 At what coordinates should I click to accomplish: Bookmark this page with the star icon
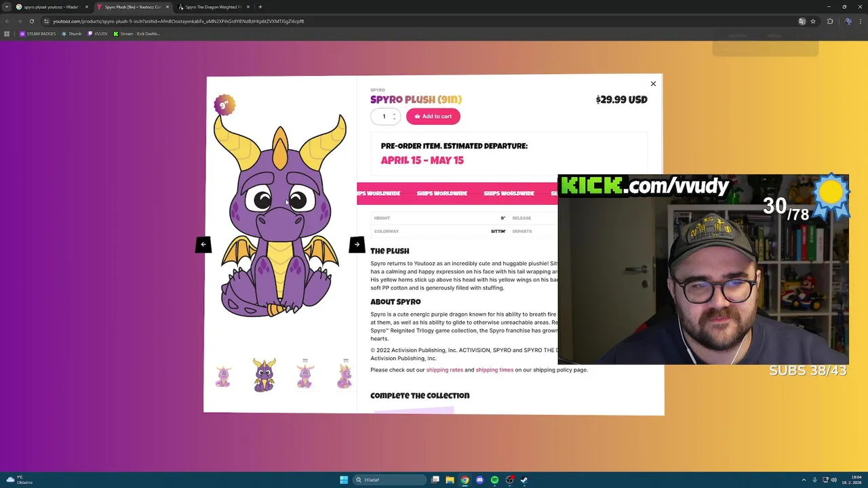coord(813,21)
